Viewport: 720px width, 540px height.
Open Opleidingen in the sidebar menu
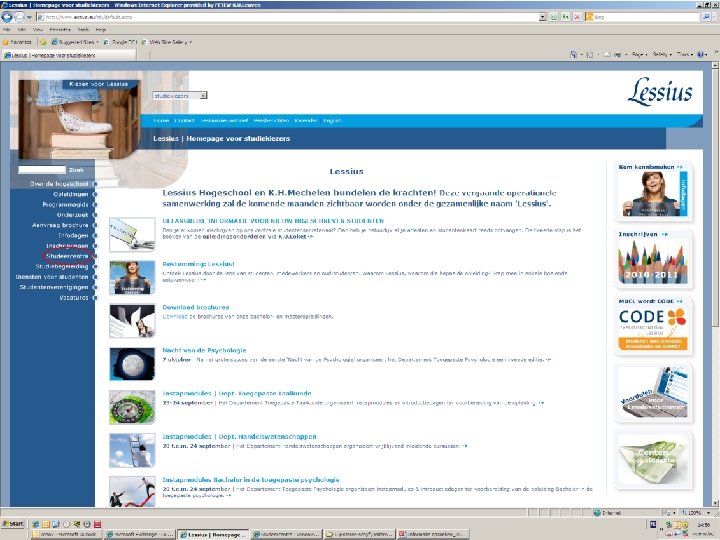[x=70, y=194]
